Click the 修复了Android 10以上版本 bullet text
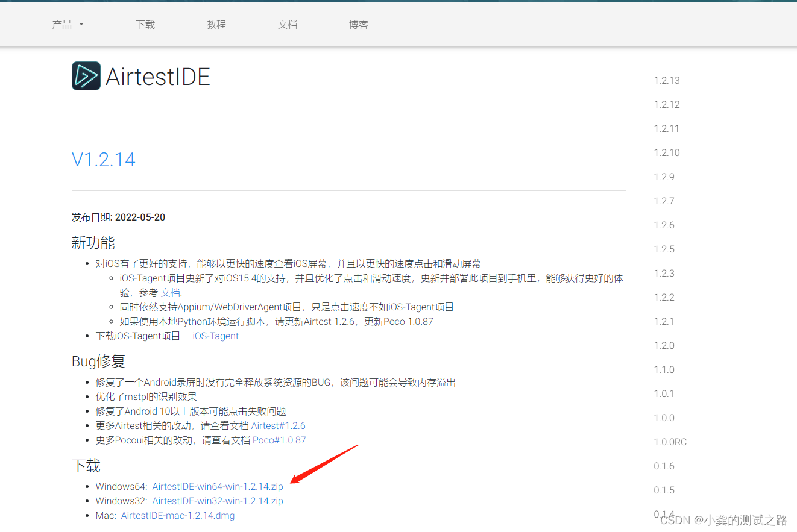The height and width of the screenshot is (532, 797). tap(191, 412)
